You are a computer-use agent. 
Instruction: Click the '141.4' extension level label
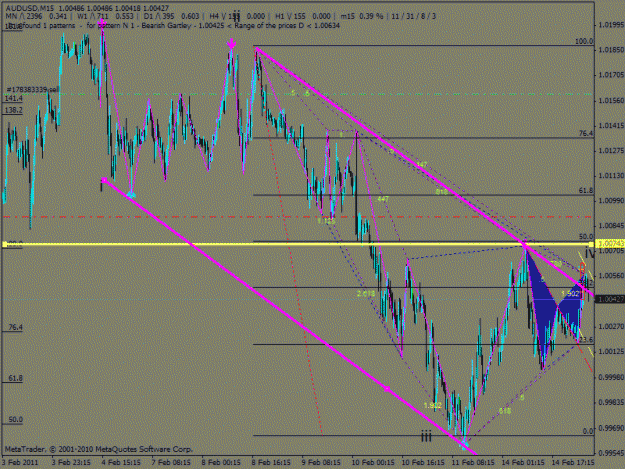(14, 98)
